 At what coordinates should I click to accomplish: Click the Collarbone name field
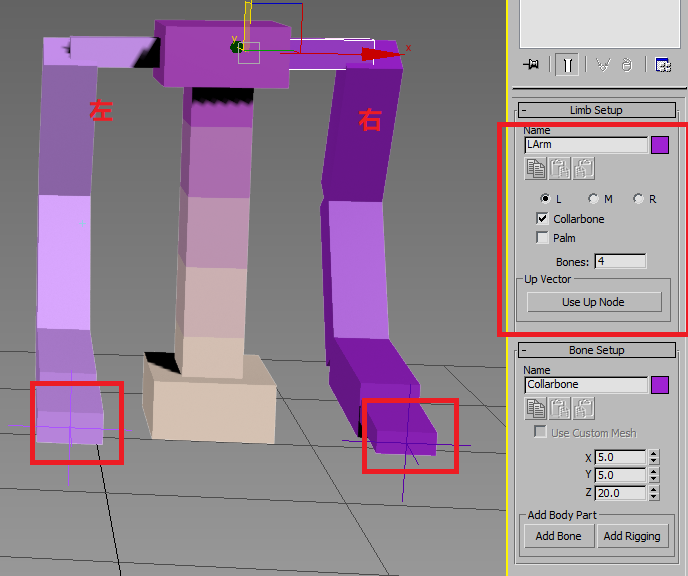pyautogui.click(x=586, y=385)
